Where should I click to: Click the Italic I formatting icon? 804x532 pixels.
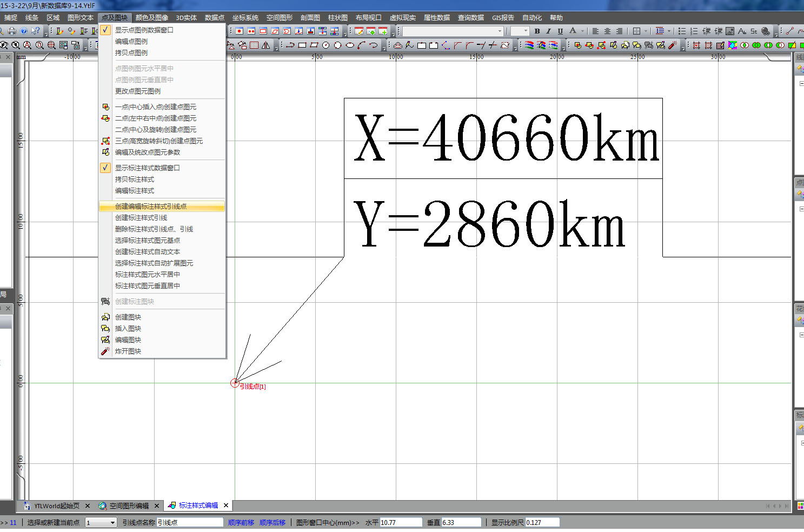pyautogui.click(x=548, y=31)
